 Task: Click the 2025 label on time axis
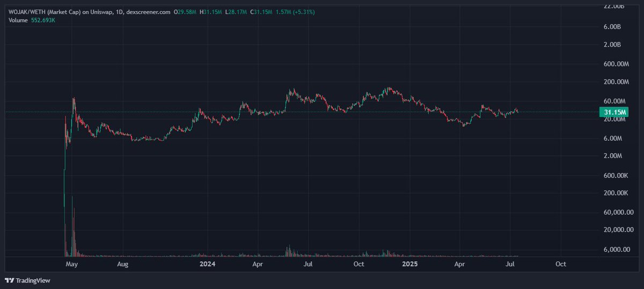pos(409,264)
